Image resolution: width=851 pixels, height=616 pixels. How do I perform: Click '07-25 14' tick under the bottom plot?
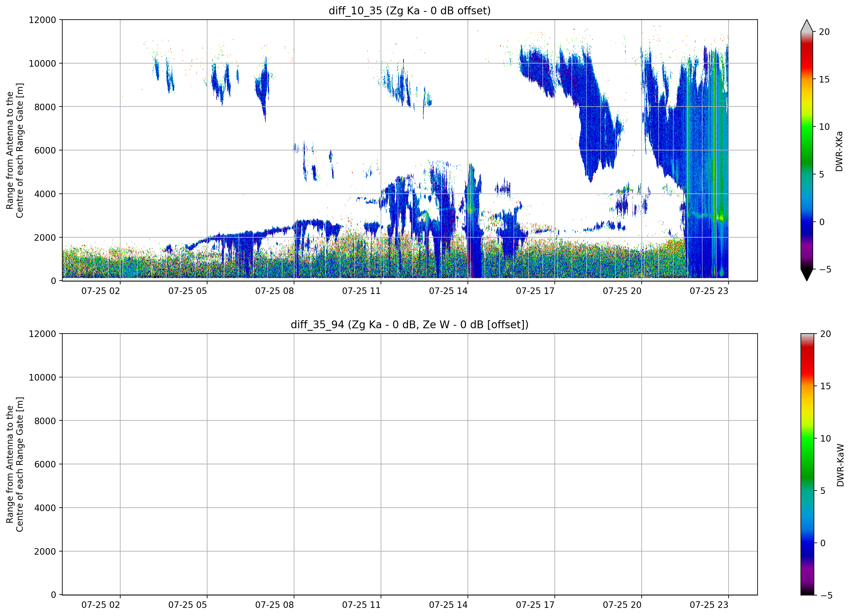point(448,605)
